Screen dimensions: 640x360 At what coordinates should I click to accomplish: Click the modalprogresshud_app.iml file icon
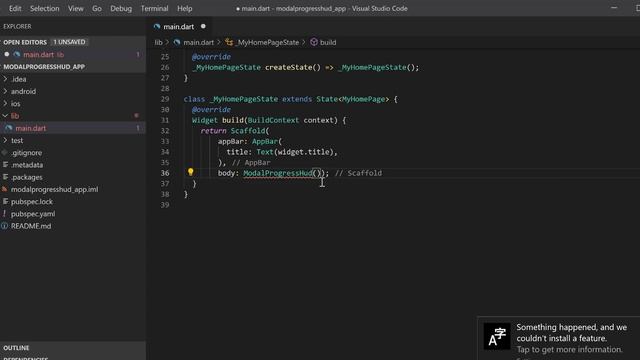pyautogui.click(x=4, y=189)
